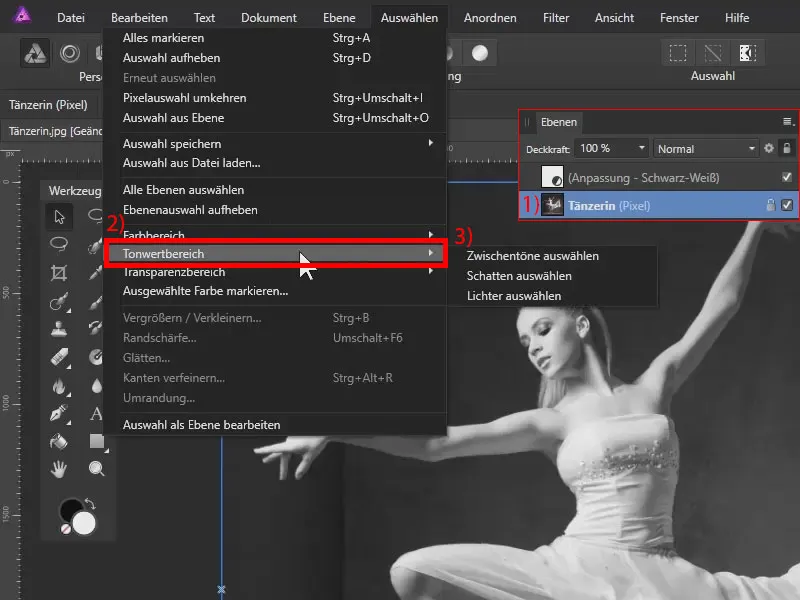Select the Tänzerin.jpg document tab

coord(53,131)
